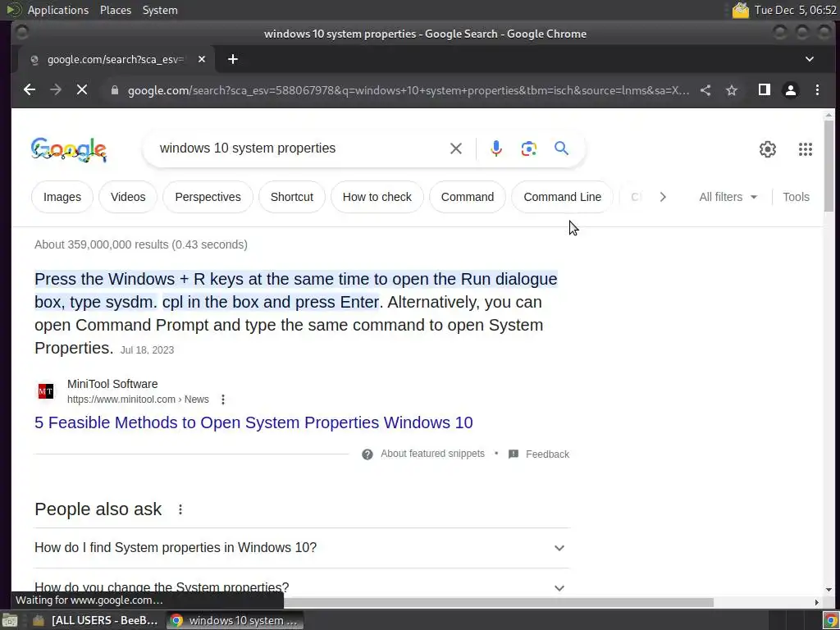Open About featured snippets link
The width and height of the screenshot is (840, 630).
coord(432,454)
